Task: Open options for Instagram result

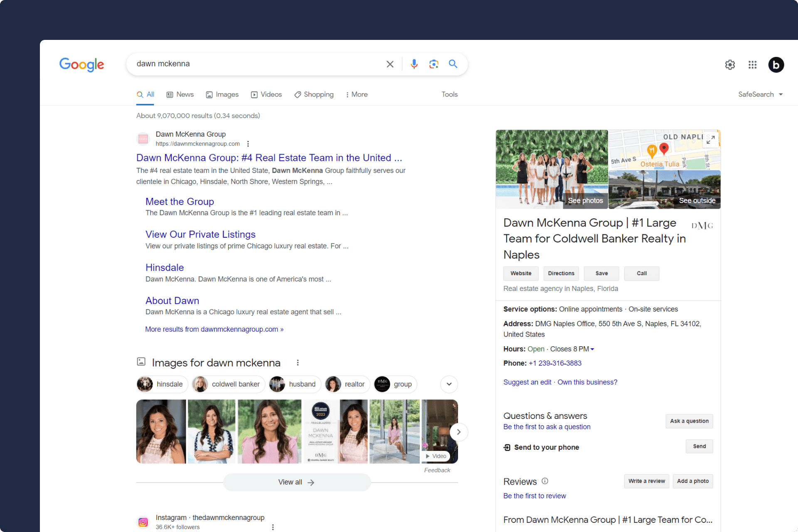Action: pos(273,527)
